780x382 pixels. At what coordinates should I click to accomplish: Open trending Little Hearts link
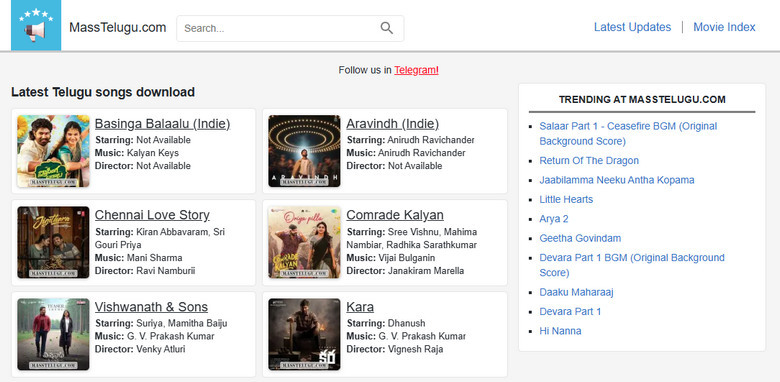coord(566,199)
